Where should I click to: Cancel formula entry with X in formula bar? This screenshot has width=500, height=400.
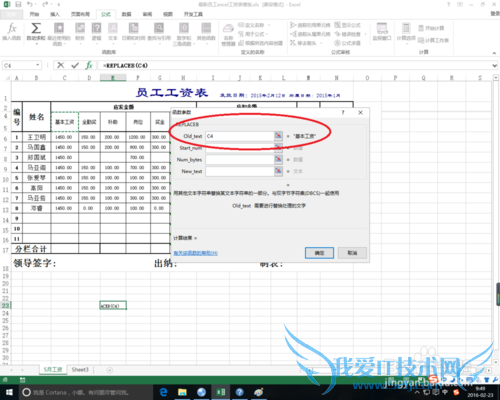click(x=61, y=65)
